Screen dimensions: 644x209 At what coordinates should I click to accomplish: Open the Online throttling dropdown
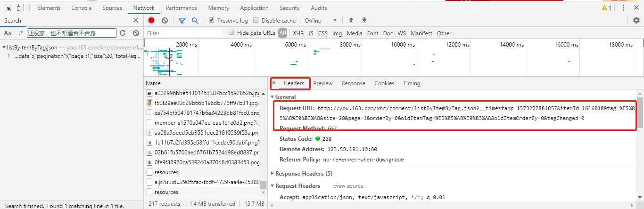click(321, 20)
